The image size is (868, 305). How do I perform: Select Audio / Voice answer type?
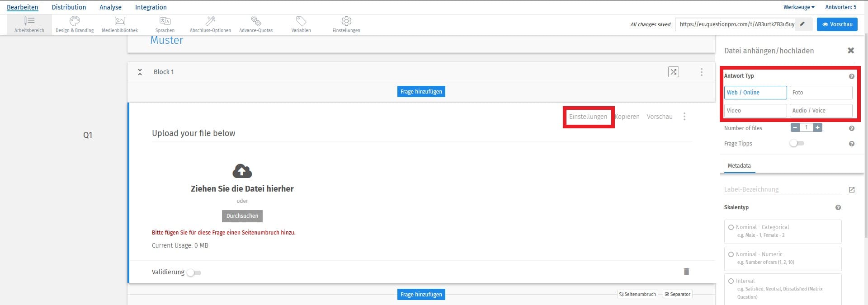pyautogui.click(x=821, y=111)
